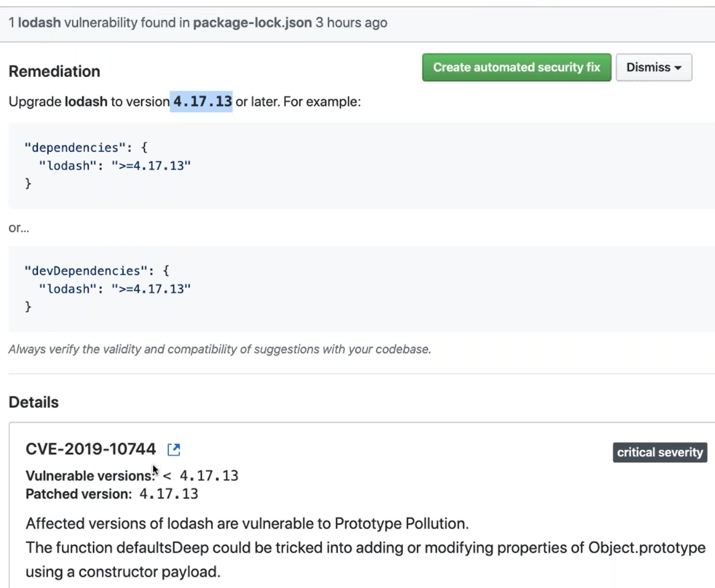Viewport: 715px width, 588px height.
Task: Open the CVE-2019-10744 external link icon
Action: [x=174, y=450]
